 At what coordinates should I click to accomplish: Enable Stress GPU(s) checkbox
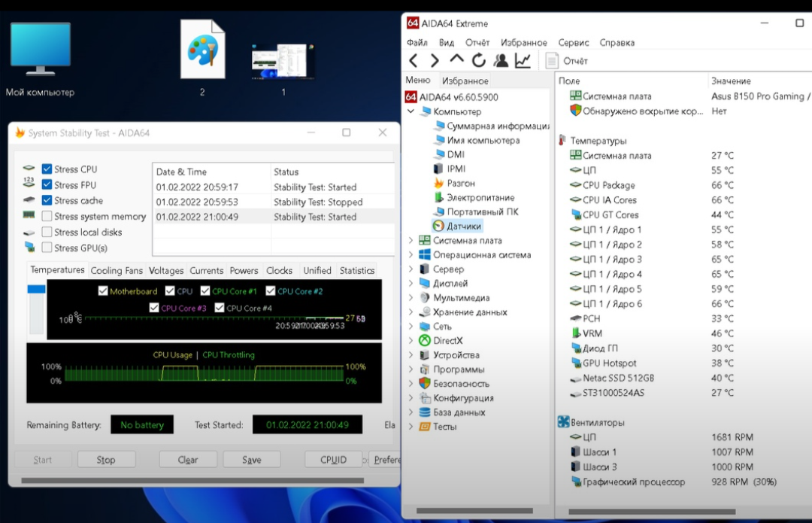(x=47, y=248)
